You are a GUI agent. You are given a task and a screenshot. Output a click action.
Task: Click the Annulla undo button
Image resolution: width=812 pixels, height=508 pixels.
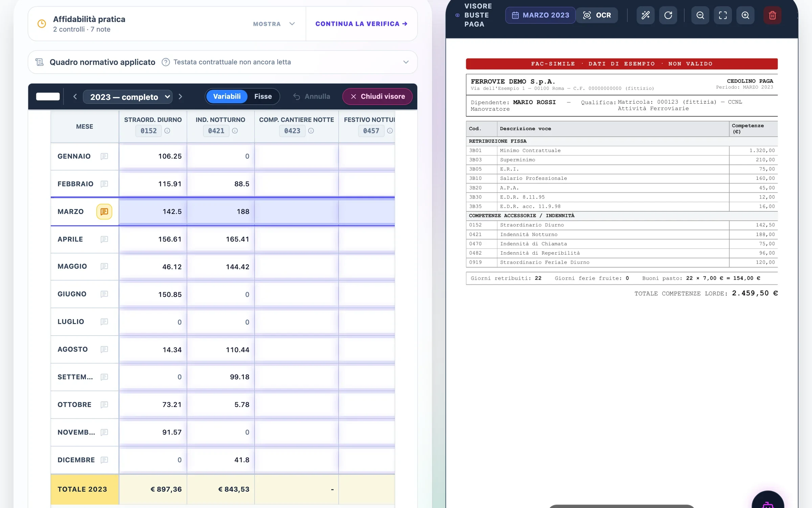point(312,97)
